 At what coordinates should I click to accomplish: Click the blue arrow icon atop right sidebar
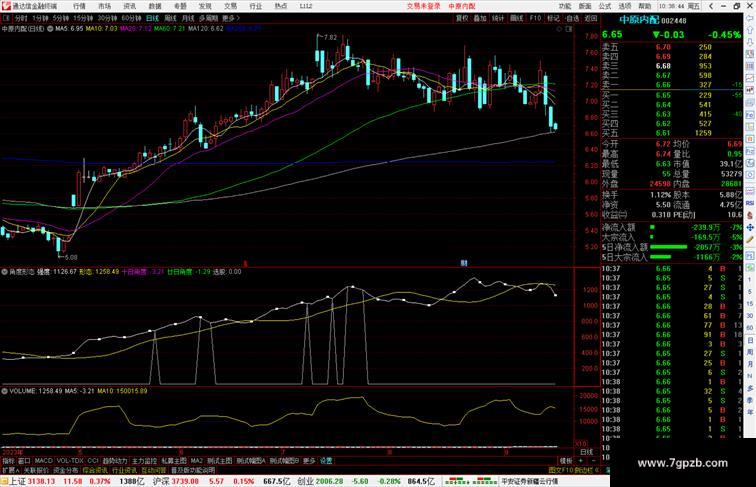click(x=750, y=18)
